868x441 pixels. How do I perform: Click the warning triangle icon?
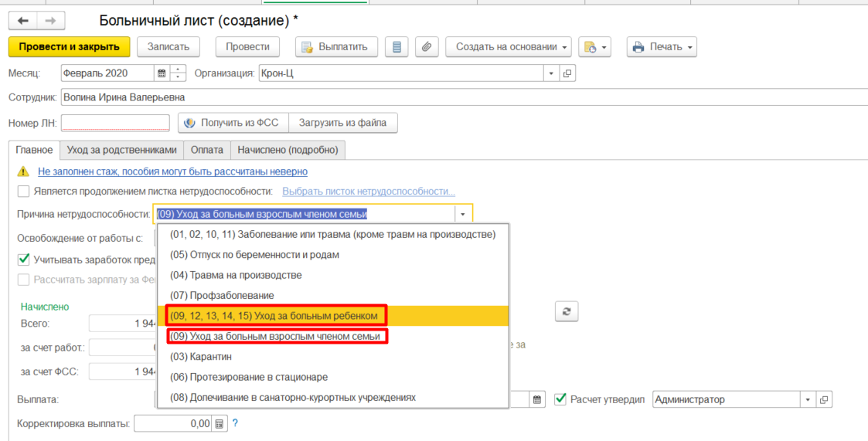22,171
